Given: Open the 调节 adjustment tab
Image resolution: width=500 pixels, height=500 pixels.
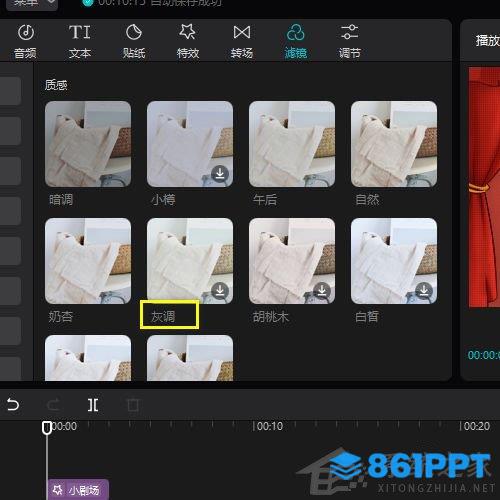Looking at the screenshot, I should click(350, 41).
